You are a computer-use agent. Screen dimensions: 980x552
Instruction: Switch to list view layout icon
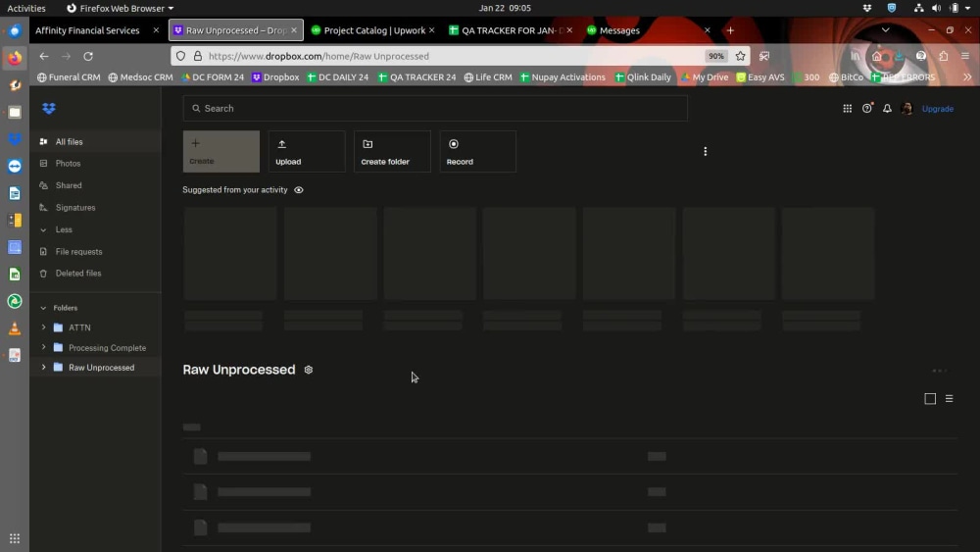[949, 399]
